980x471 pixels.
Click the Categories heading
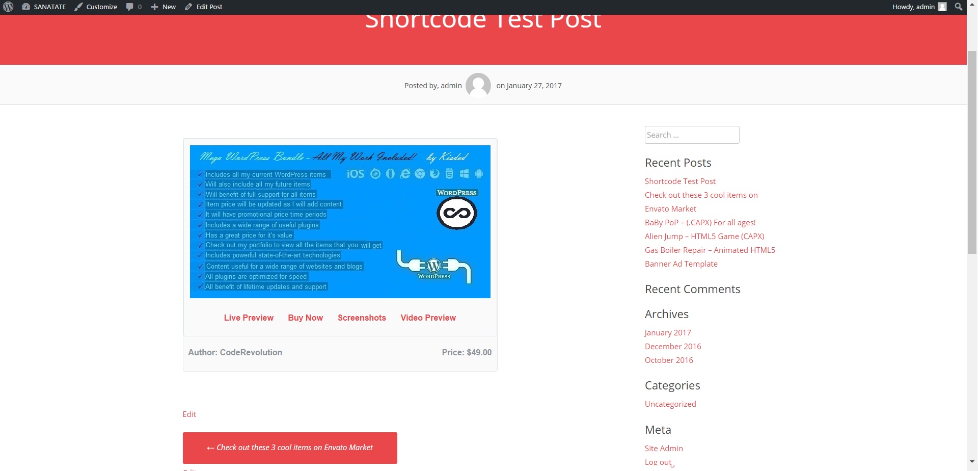(x=672, y=385)
